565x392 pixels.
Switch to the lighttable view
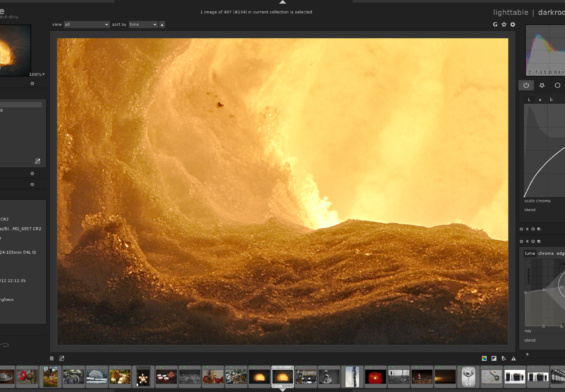point(510,13)
